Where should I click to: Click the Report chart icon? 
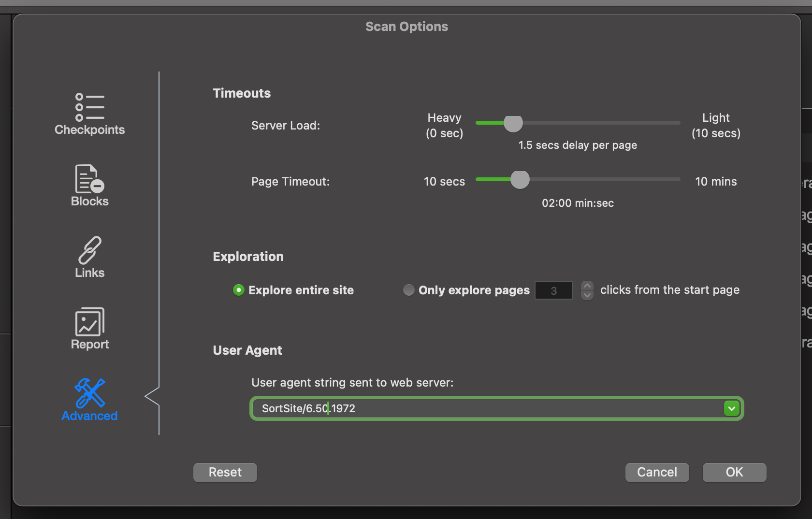pos(89,321)
